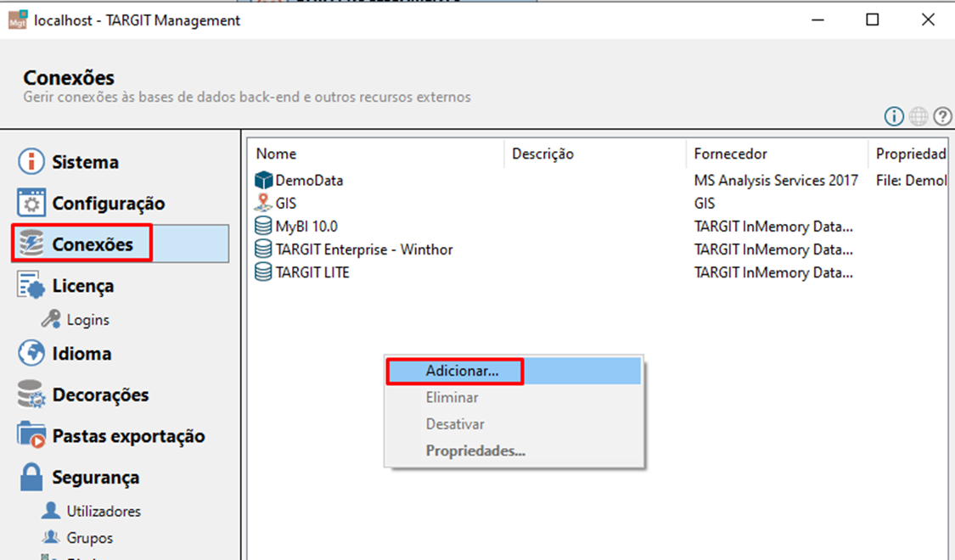Open the Segurança section
Screen dimensions: 955x560
click(96, 477)
